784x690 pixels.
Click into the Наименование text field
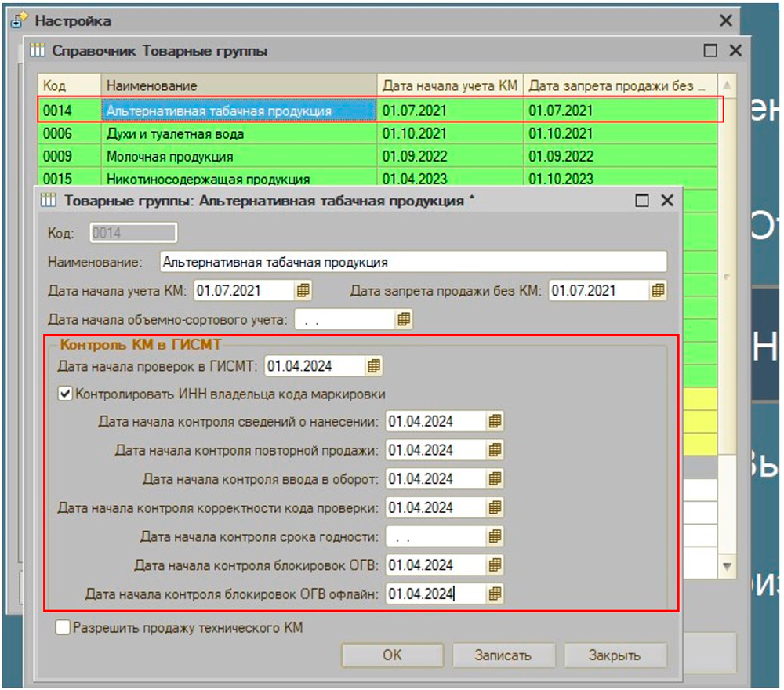pyautogui.click(x=412, y=262)
